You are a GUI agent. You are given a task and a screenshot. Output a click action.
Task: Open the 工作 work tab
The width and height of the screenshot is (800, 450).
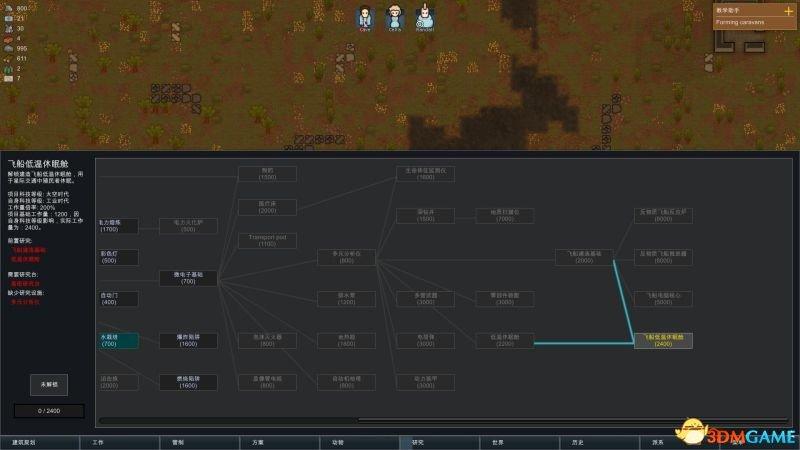point(120,442)
